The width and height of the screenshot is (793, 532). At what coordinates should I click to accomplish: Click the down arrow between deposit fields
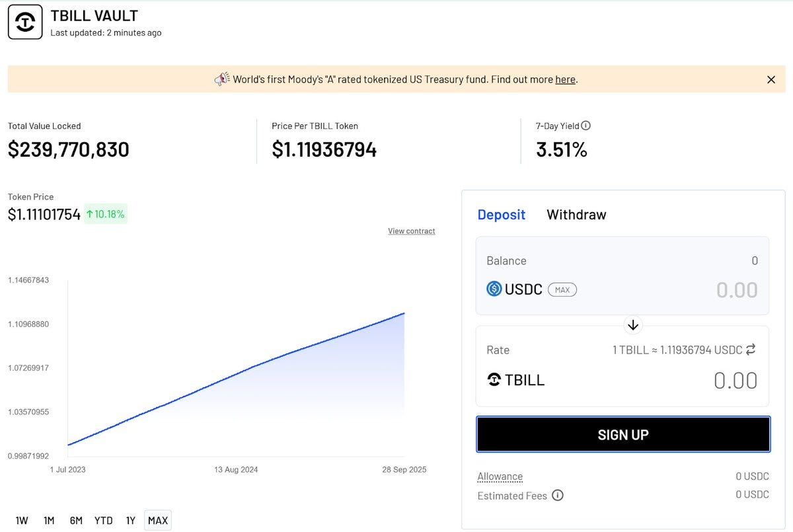(x=632, y=325)
